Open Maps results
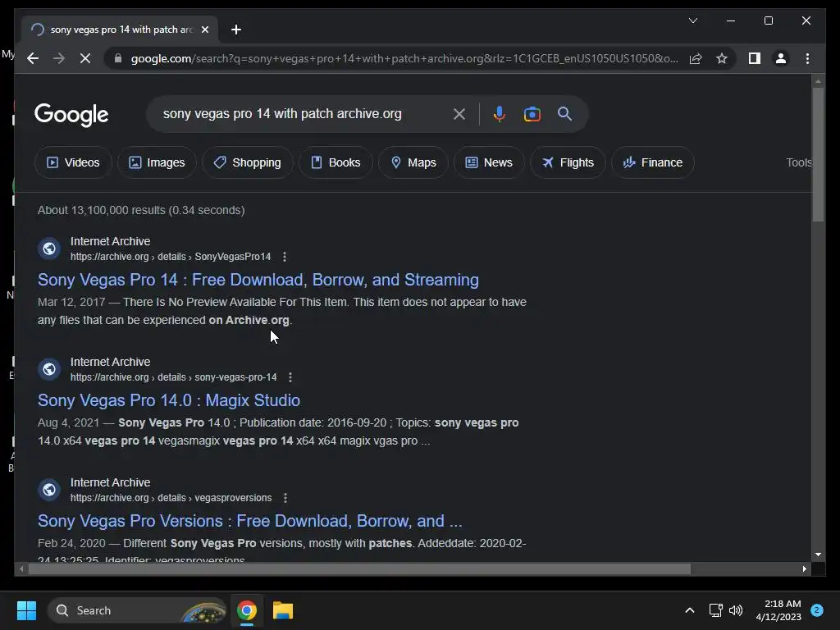This screenshot has width=840, height=630. (x=413, y=162)
